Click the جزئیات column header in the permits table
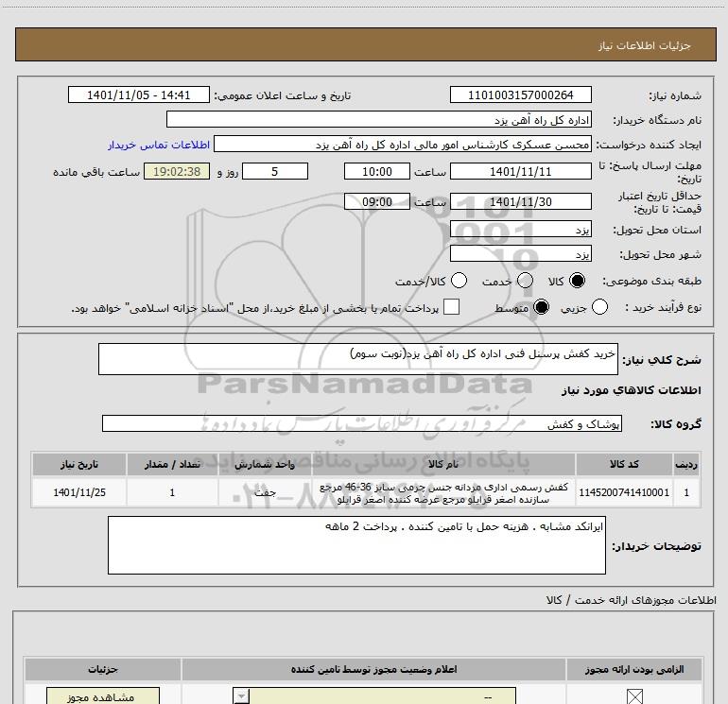 (x=103, y=669)
